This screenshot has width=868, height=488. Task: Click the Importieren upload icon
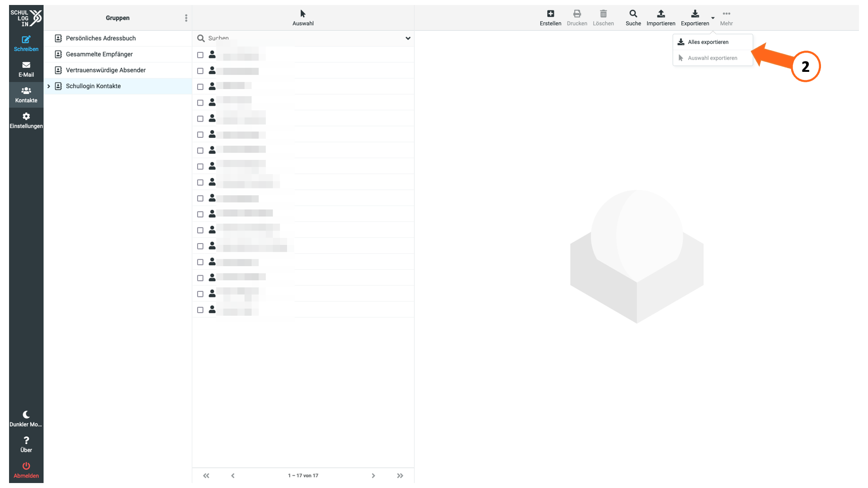660,14
